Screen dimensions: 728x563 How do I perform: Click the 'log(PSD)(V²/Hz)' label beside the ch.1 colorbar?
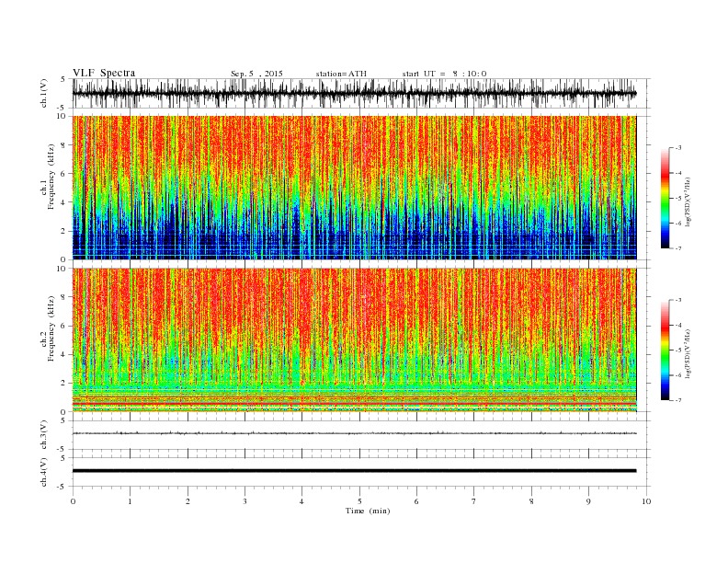688,202
